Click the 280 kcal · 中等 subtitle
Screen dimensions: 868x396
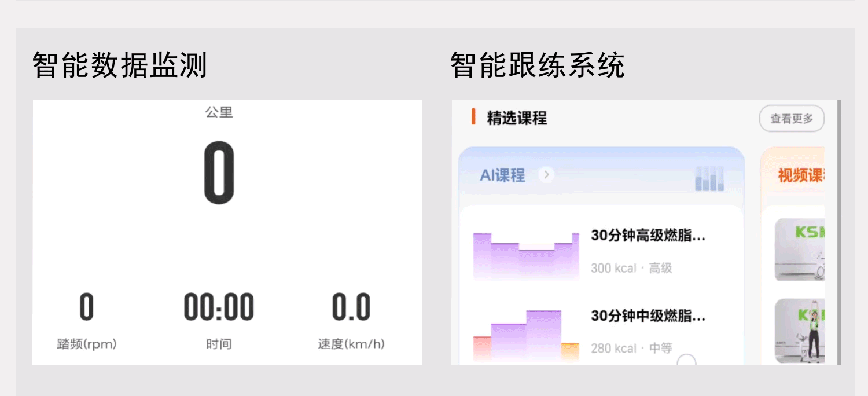631,349
